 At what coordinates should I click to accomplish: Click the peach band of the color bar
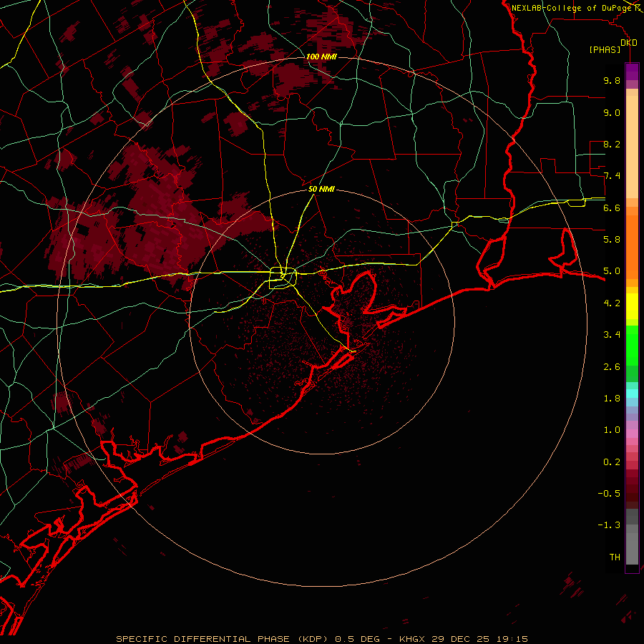click(x=632, y=147)
